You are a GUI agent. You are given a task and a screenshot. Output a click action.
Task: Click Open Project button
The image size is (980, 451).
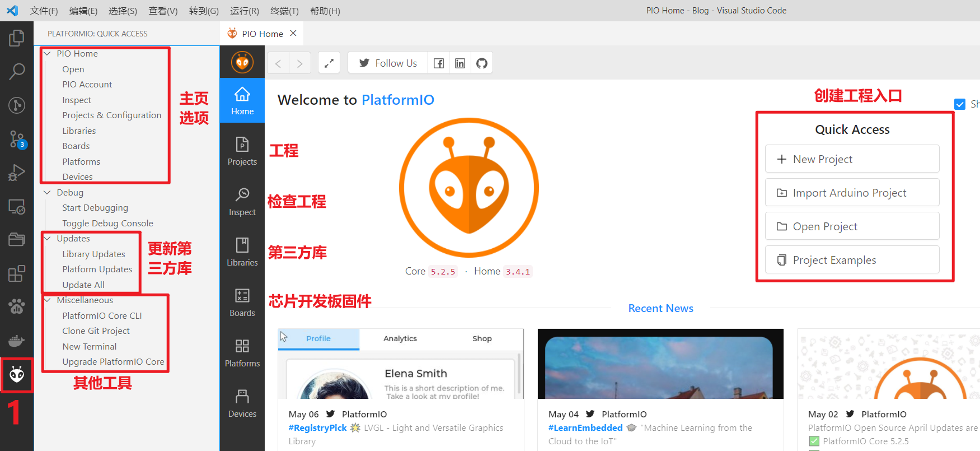coord(852,226)
